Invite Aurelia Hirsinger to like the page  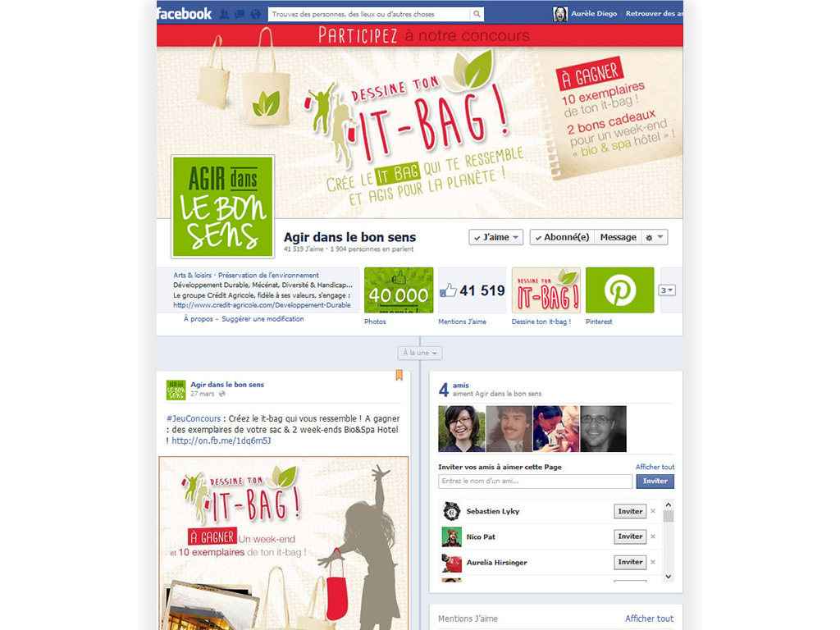coord(630,562)
